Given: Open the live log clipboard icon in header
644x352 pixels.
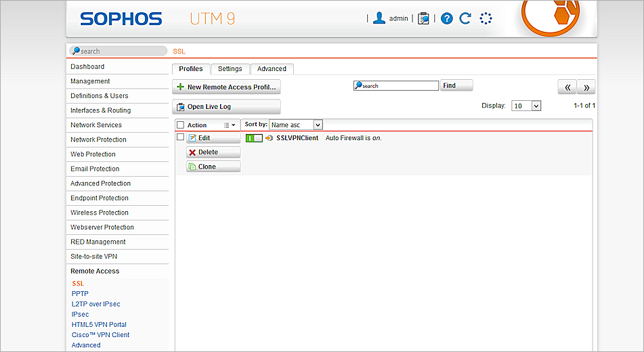Looking at the screenshot, I should 423,18.
